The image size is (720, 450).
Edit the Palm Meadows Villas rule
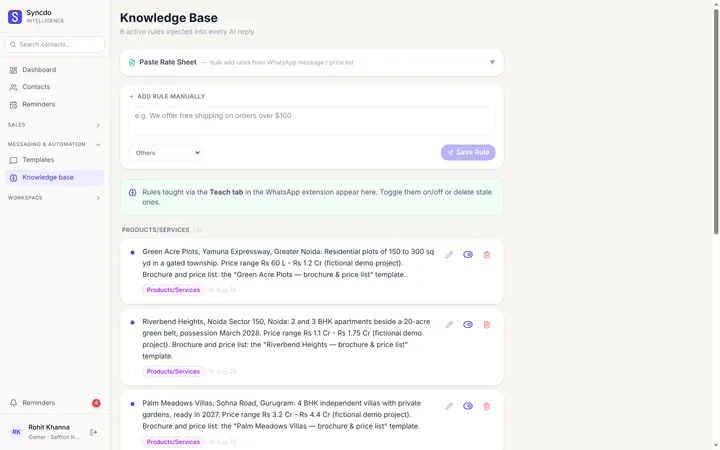pyautogui.click(x=449, y=406)
